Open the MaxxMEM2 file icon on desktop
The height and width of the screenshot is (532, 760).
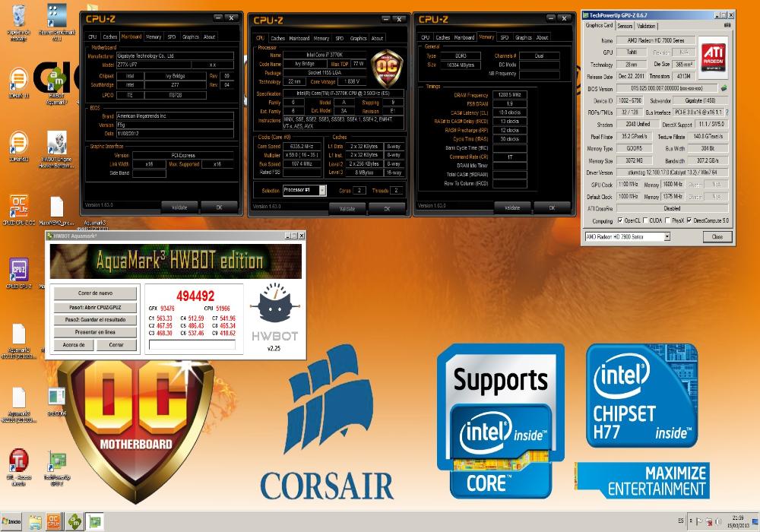[x=57, y=210]
